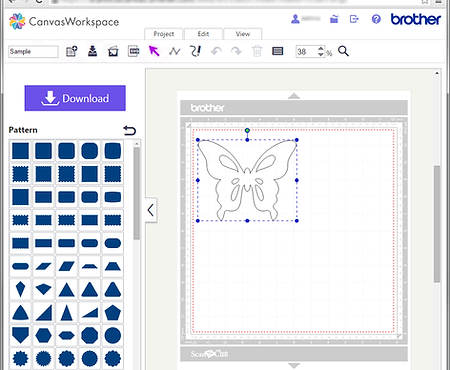Viewport: 450px width, 370px height.
Task: Select the solid circle pattern shape
Action: [113, 335]
